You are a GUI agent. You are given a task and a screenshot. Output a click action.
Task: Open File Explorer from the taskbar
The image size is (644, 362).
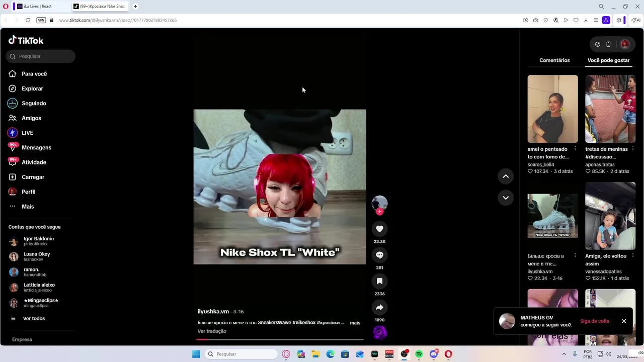(x=315, y=354)
